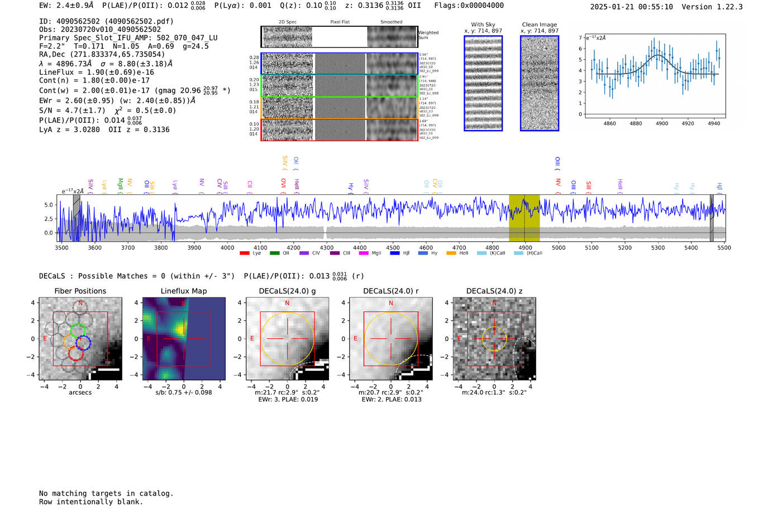This screenshot has width=782, height=532.
Task: Click the m:21.7 rc:2.9" caption
Action: pos(287,392)
